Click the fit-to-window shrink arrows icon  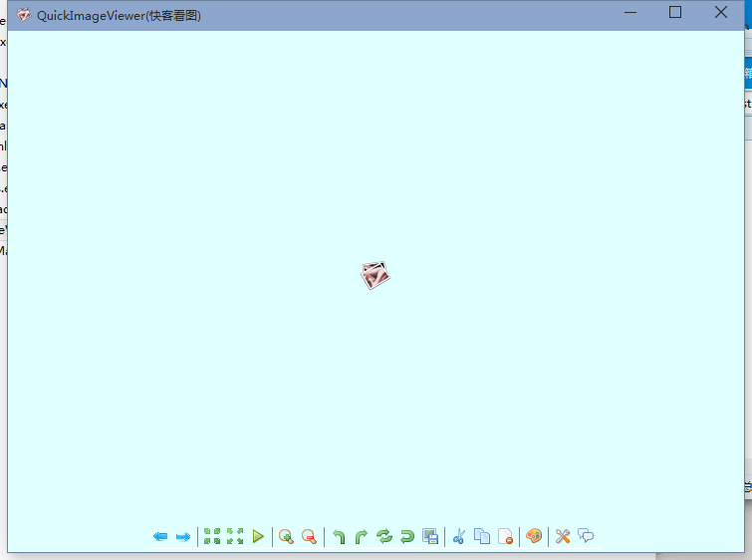(x=212, y=536)
